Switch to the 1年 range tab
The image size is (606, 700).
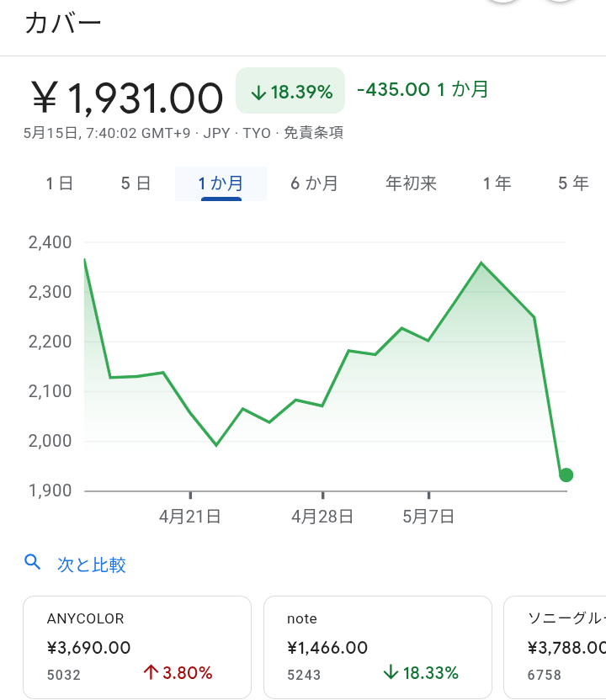(x=497, y=183)
